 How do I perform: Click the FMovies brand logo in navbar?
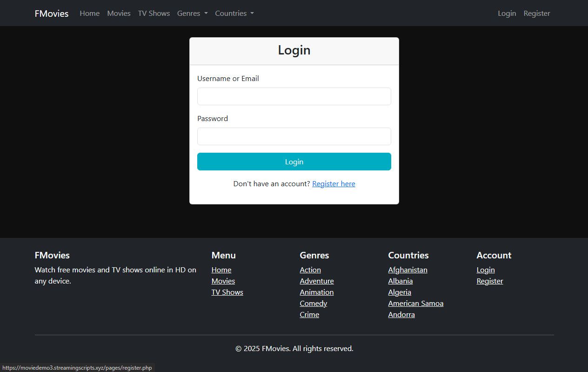pyautogui.click(x=51, y=14)
